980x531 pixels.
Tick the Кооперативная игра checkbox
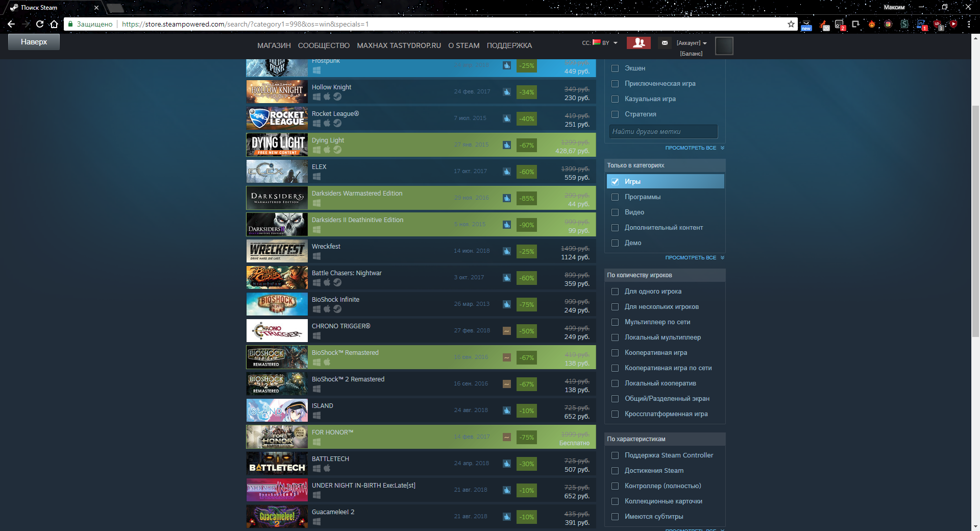(615, 353)
